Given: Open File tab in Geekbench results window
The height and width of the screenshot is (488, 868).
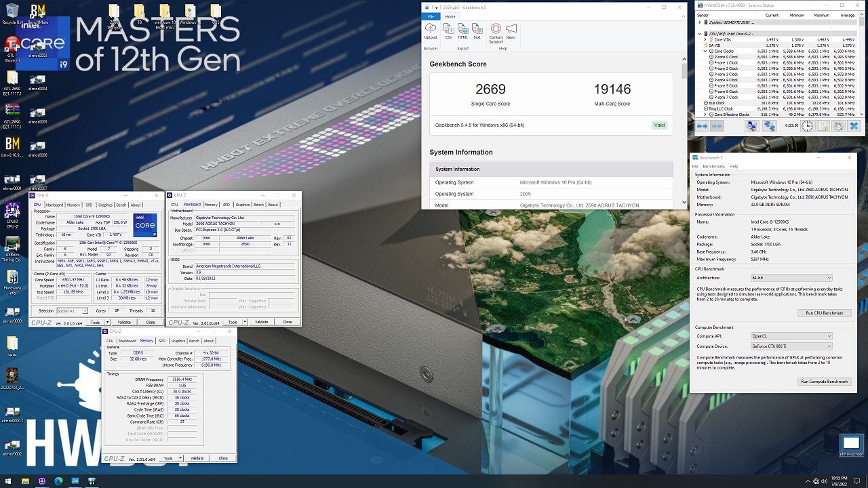Looking at the screenshot, I should click(x=431, y=16).
